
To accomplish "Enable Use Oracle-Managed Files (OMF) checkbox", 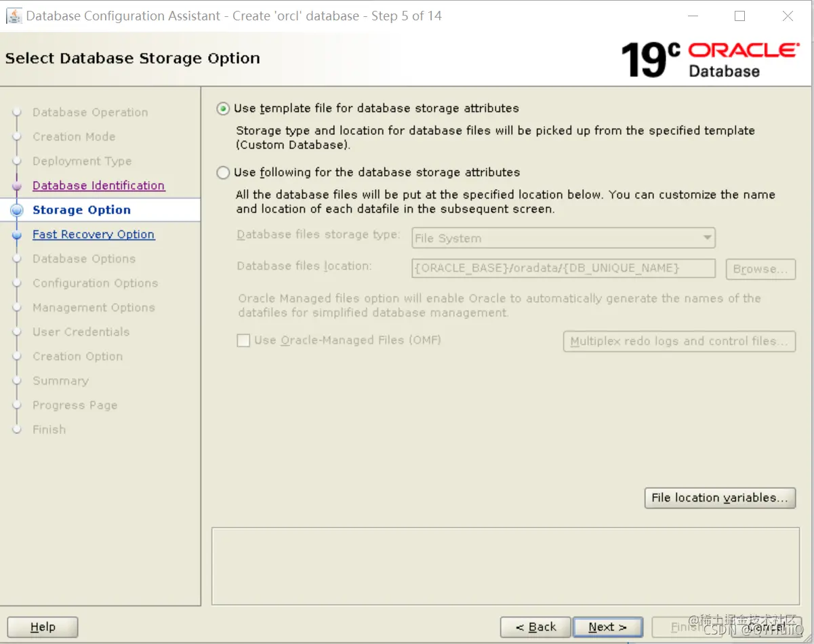I will [243, 340].
